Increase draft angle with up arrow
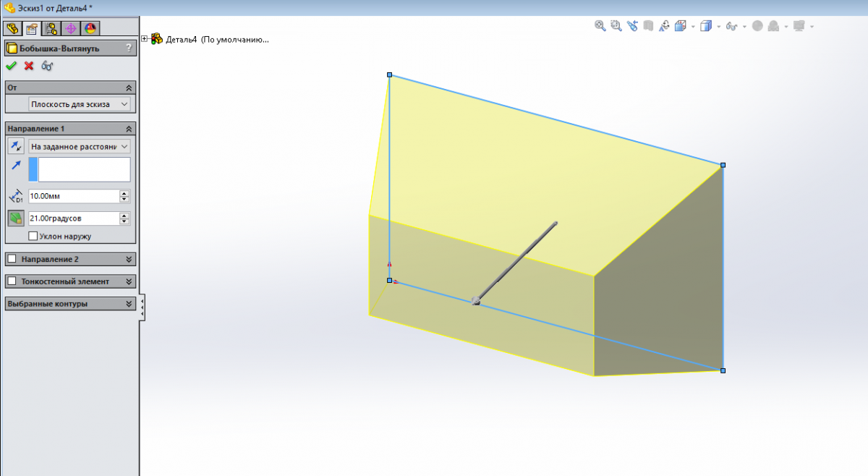 [124, 215]
